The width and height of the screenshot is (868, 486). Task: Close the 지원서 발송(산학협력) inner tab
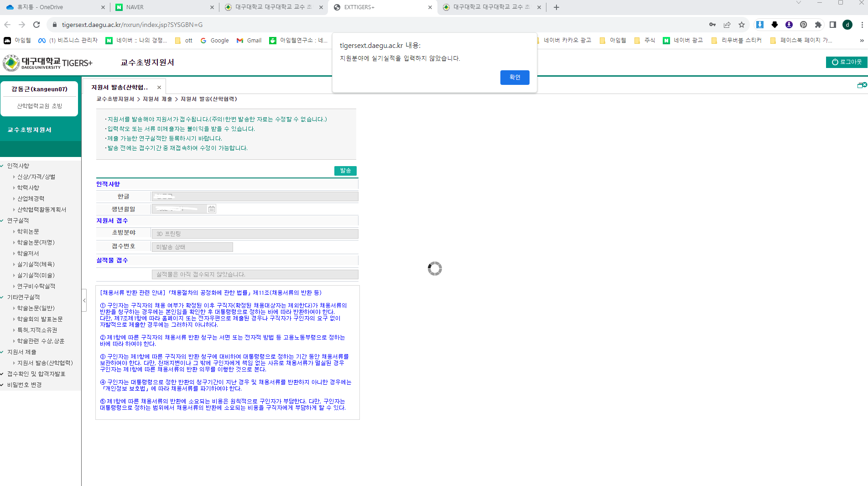click(159, 88)
